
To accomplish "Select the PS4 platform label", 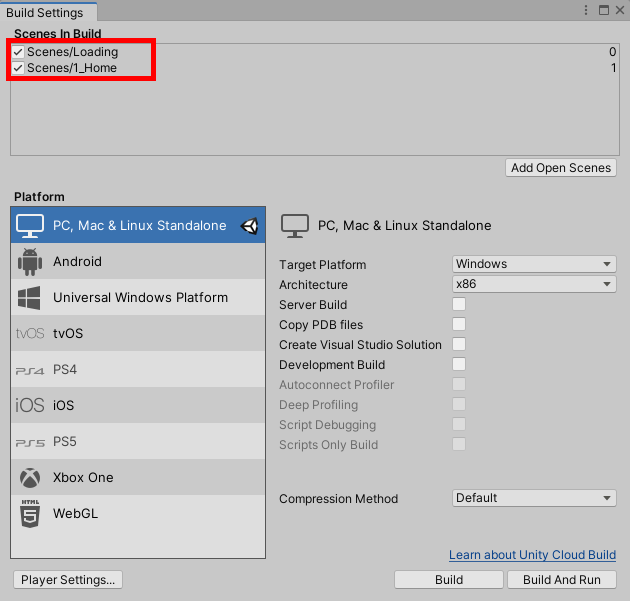I will pos(65,370).
